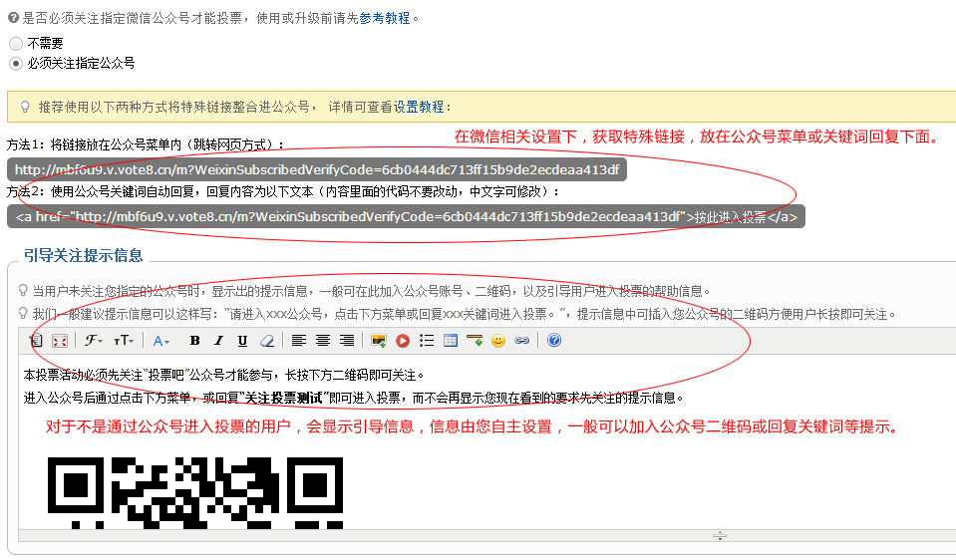Center align the text

323,341
